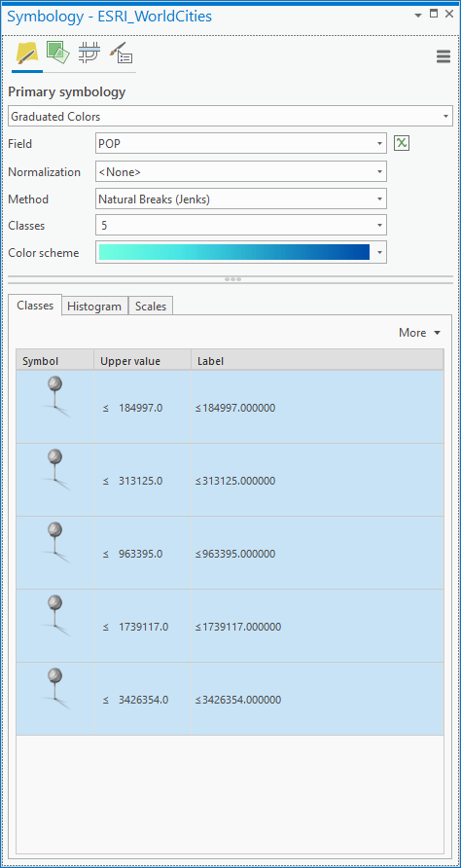Click the pushpin symbol for ≤3426354.0 class
Image resolution: width=461 pixels, height=868 pixels.
click(55, 689)
